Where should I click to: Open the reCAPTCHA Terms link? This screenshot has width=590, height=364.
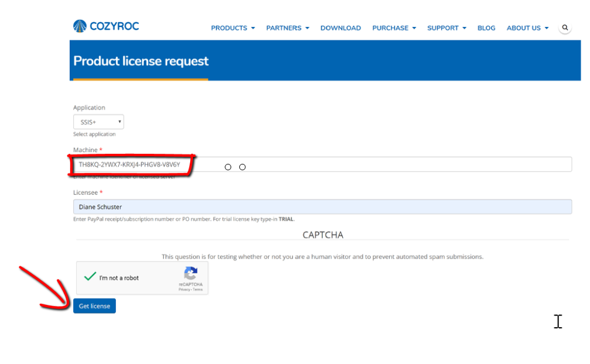(198, 290)
